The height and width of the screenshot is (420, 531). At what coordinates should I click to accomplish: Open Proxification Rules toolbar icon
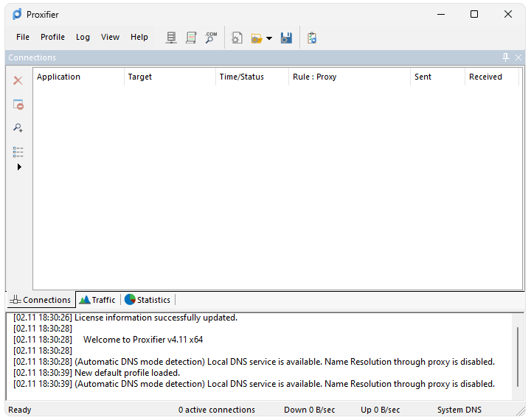191,38
